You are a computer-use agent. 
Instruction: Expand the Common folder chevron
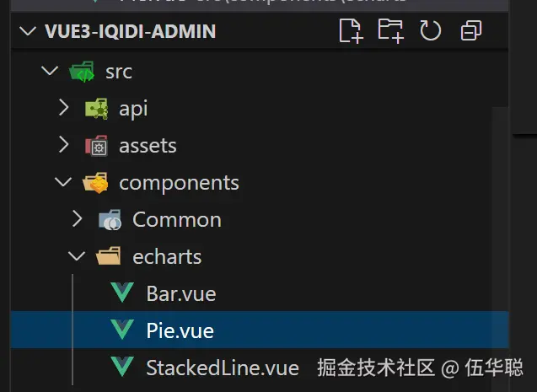pos(78,220)
